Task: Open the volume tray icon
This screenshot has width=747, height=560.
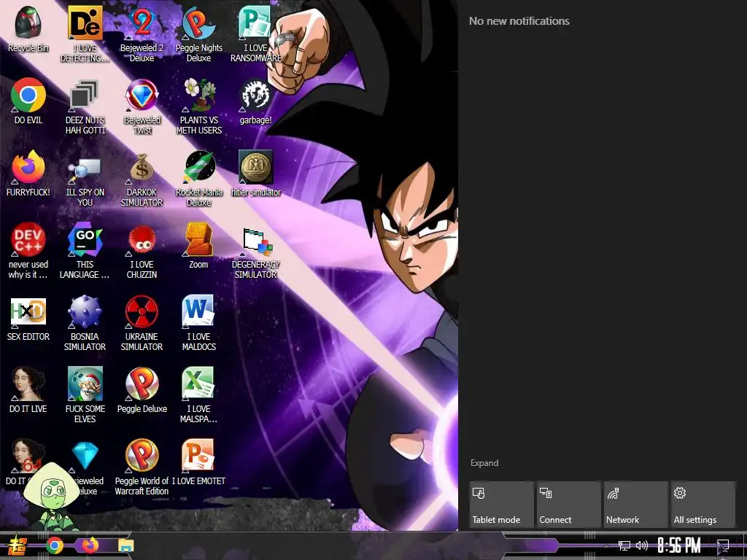Action: 642,545
